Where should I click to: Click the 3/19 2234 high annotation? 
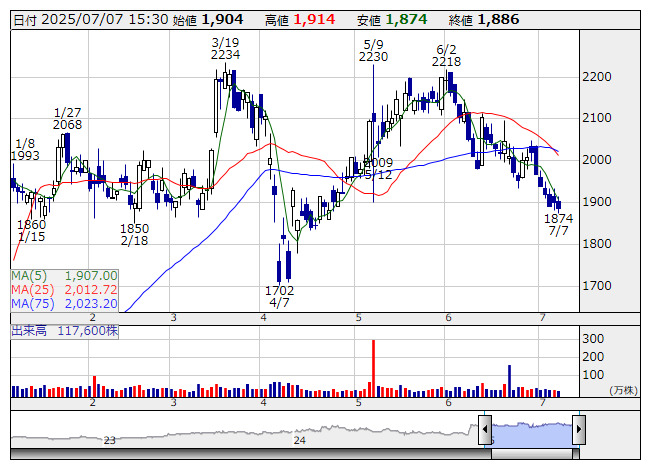tap(225, 49)
